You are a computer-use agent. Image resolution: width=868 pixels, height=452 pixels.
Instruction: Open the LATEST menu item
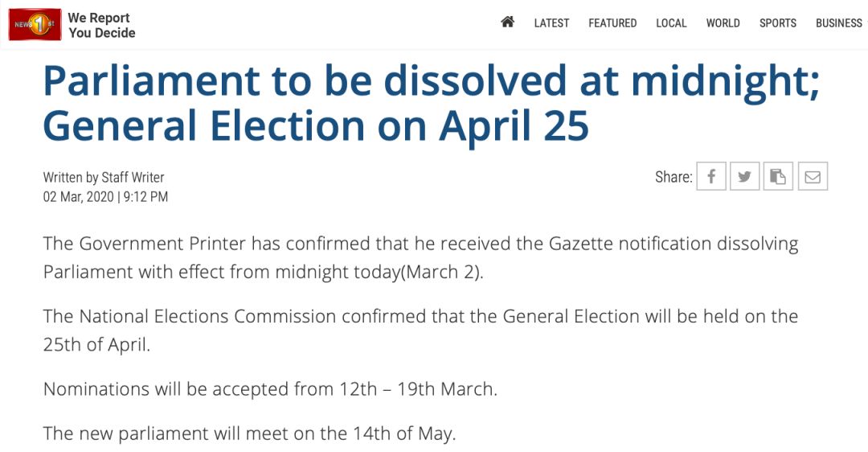coord(551,23)
